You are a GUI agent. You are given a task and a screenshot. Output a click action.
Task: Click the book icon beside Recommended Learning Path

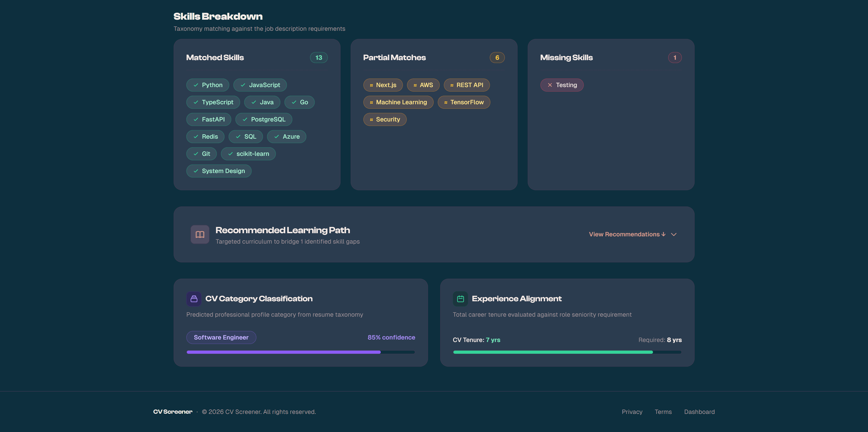pyautogui.click(x=200, y=234)
